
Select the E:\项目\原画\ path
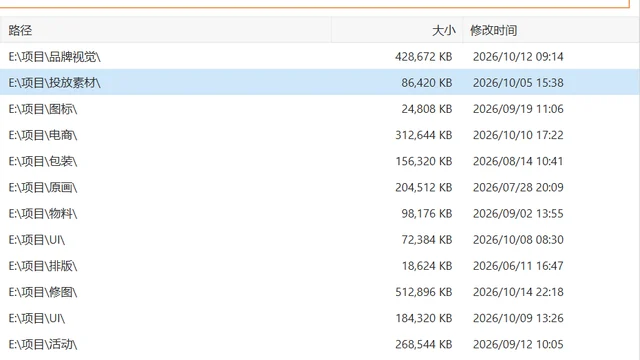(43, 187)
